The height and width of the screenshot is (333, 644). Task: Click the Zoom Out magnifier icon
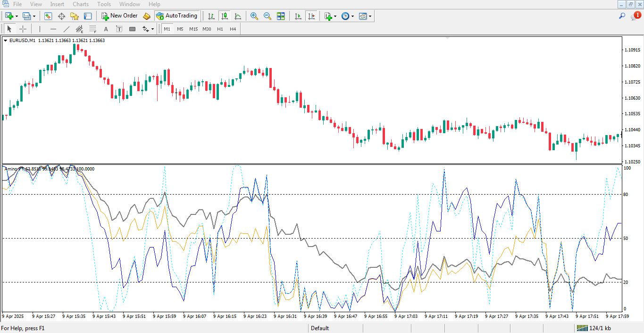click(x=268, y=16)
